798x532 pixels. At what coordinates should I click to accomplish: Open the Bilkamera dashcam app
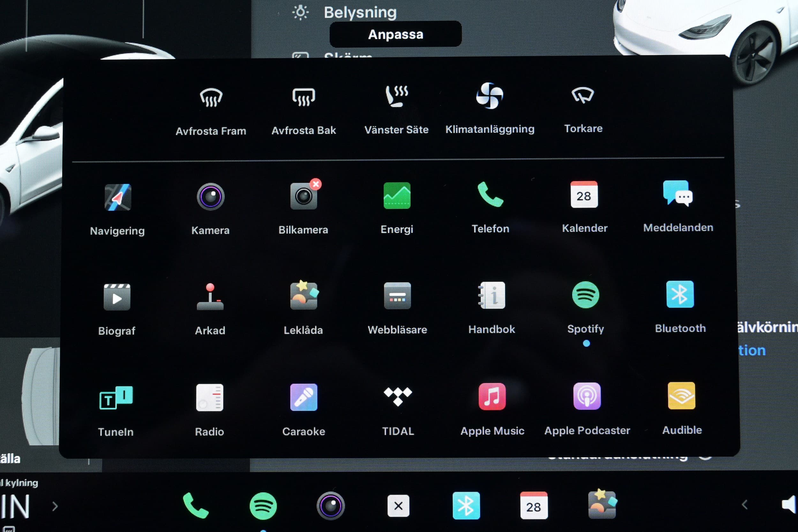(x=304, y=196)
